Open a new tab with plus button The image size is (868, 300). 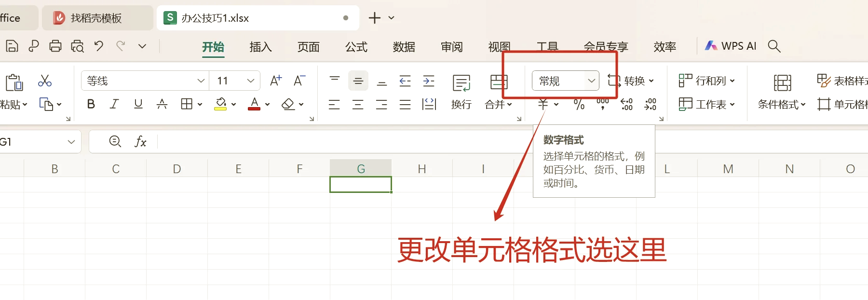point(375,18)
